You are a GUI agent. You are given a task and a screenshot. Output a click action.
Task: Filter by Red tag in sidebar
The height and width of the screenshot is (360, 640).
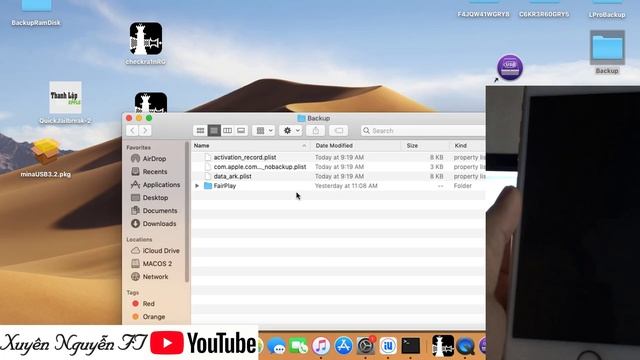148,304
